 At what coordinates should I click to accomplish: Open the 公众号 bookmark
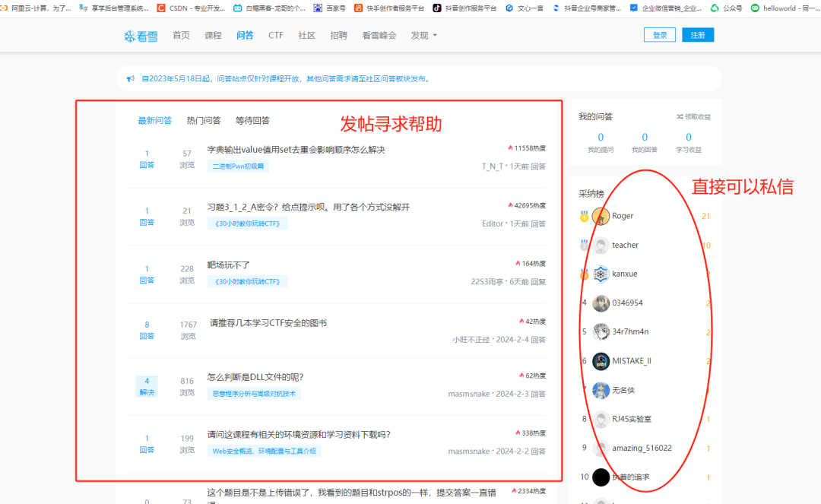726,8
